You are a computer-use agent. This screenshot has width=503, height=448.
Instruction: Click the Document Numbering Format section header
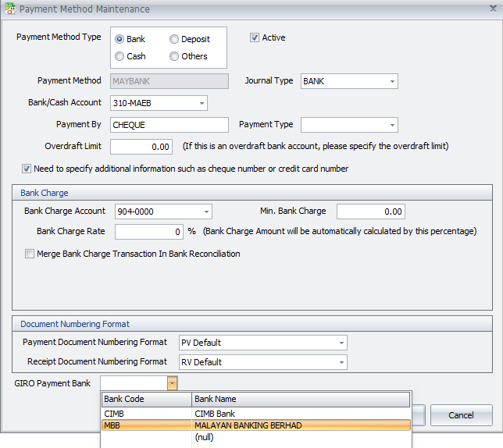[252, 324]
